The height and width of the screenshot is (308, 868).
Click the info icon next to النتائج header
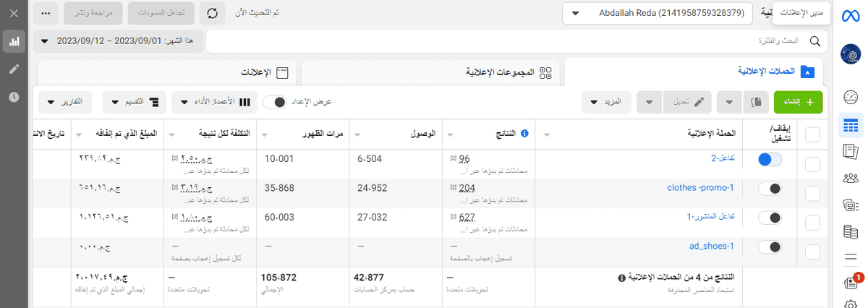(524, 134)
